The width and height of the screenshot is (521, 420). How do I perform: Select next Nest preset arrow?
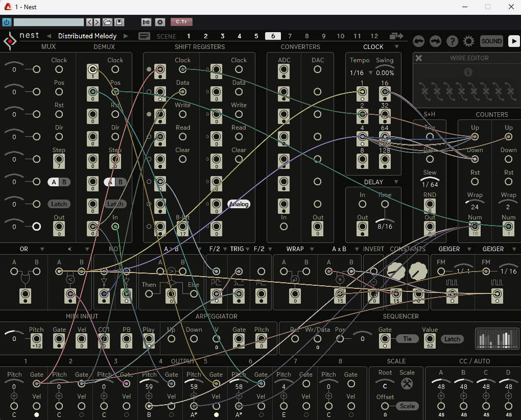(126, 36)
